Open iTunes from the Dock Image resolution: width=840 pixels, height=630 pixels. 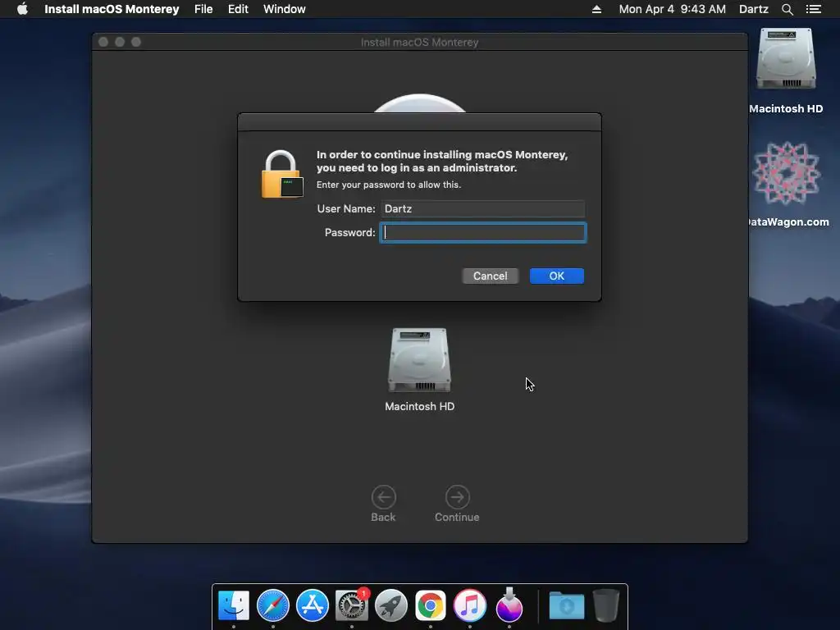tap(470, 605)
